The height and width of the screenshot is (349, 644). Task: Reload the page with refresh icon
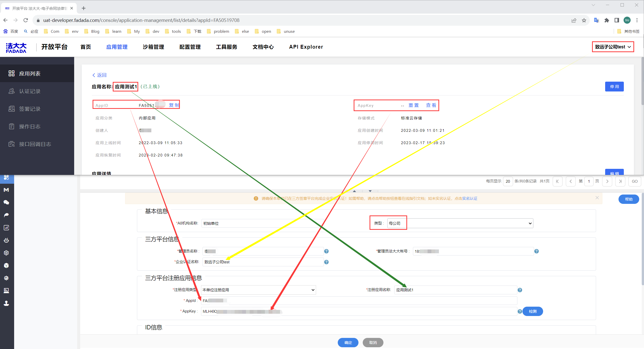tap(26, 20)
